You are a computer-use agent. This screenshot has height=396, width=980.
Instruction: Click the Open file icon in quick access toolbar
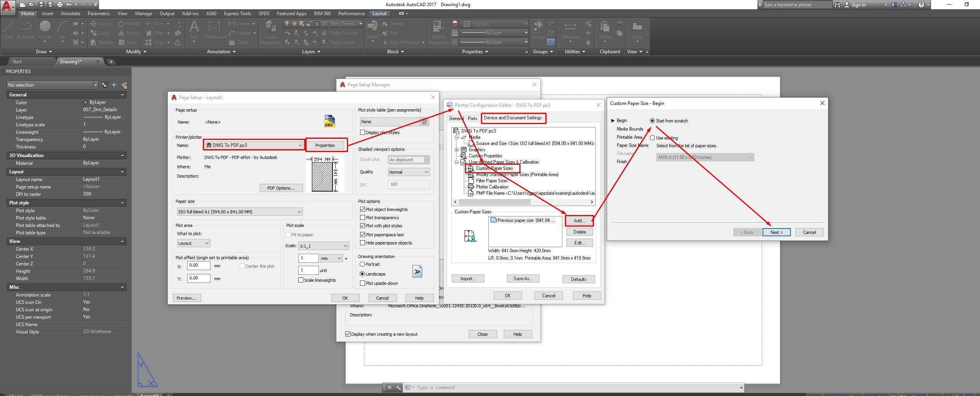coord(31,5)
